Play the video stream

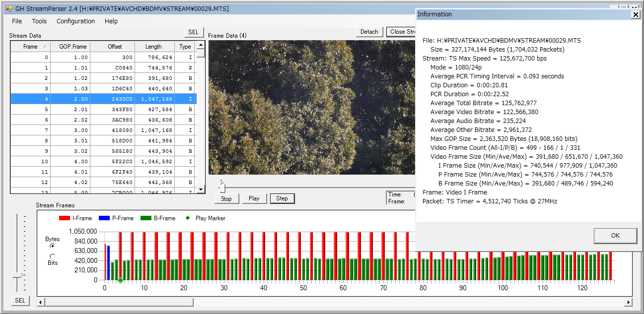click(254, 198)
